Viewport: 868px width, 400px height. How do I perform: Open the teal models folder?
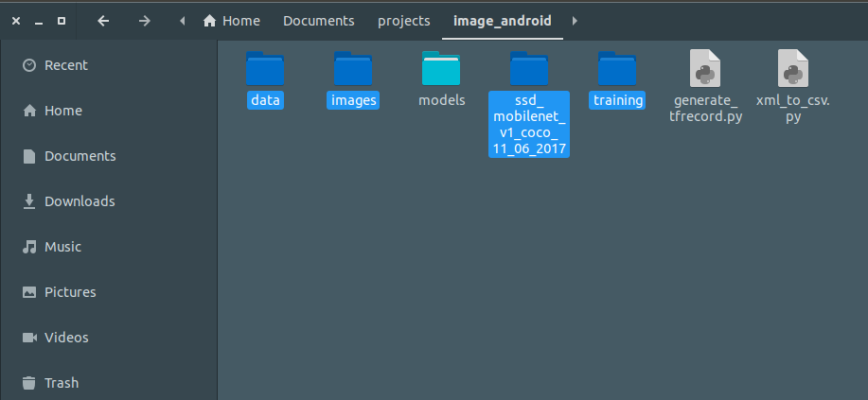tap(441, 69)
